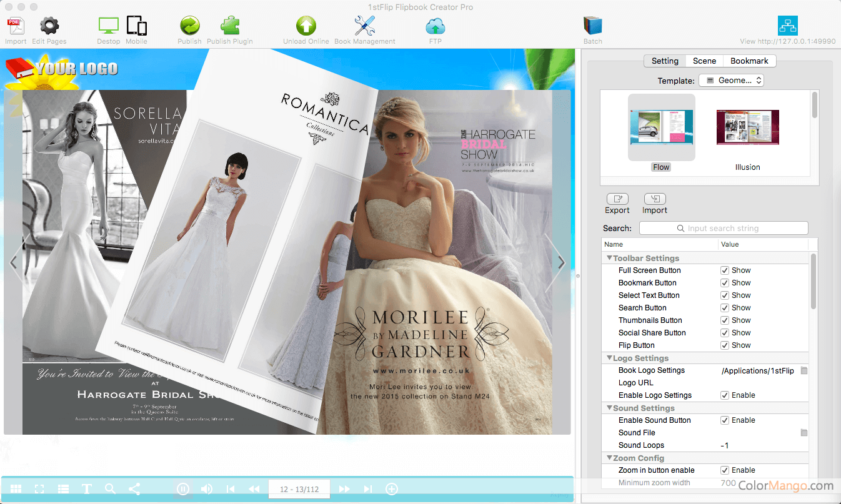This screenshot has height=504, width=841.
Task: Toggle full screen in flipbook toolbar
Action: point(39,489)
